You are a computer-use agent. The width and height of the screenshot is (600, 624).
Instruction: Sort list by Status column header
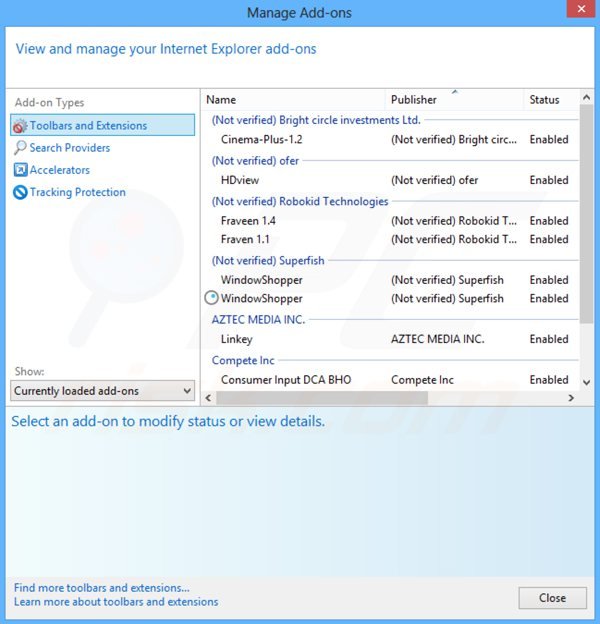551,99
